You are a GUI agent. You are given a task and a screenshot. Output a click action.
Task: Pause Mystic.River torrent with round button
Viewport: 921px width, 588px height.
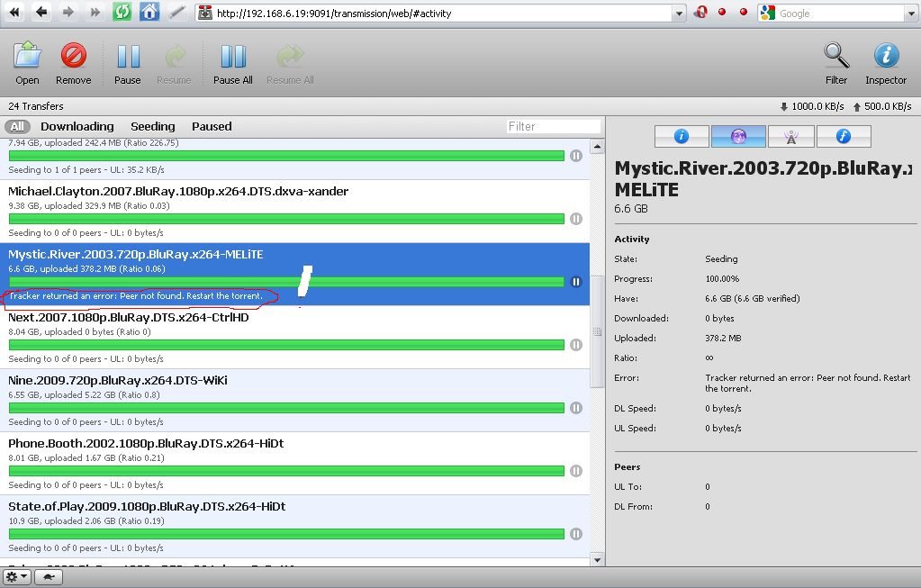point(576,281)
